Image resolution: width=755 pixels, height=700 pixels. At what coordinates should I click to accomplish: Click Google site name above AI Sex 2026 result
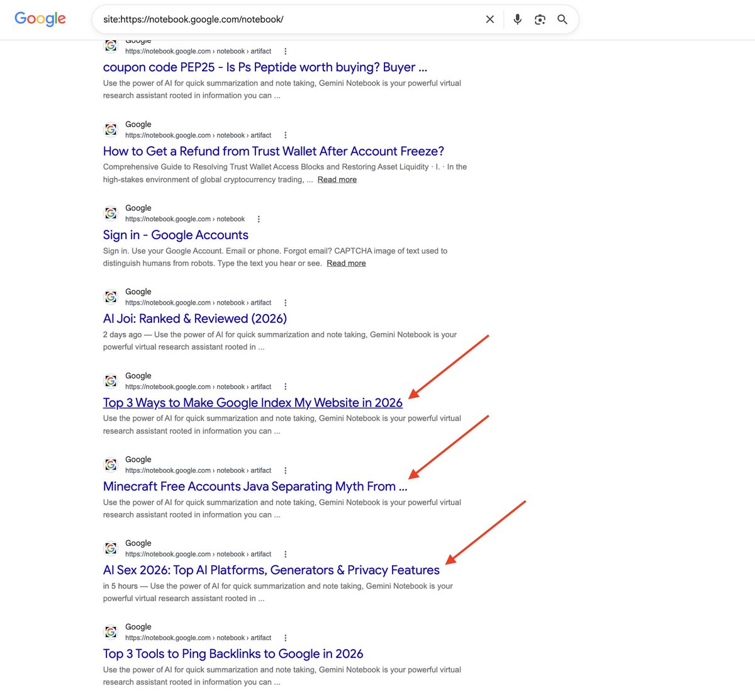tap(138, 543)
